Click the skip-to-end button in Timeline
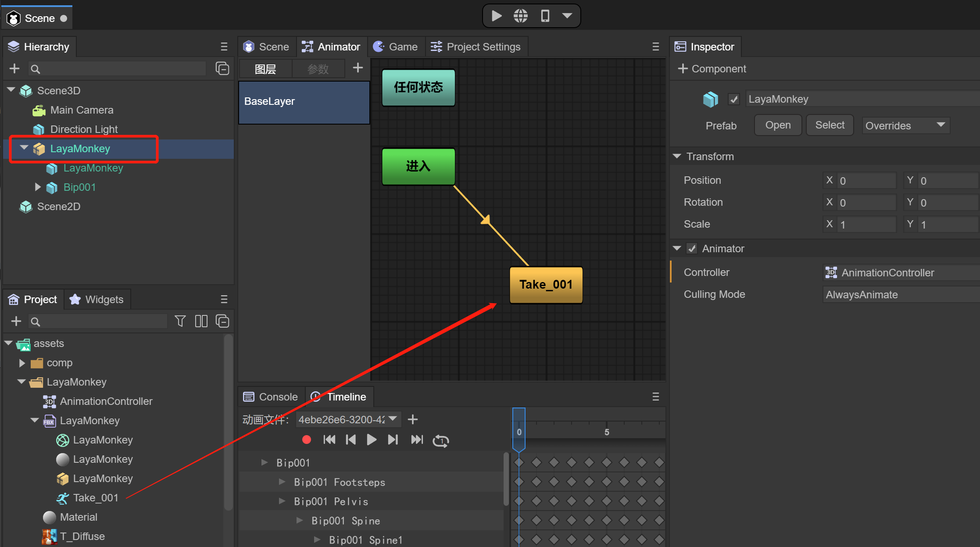 [x=416, y=440]
